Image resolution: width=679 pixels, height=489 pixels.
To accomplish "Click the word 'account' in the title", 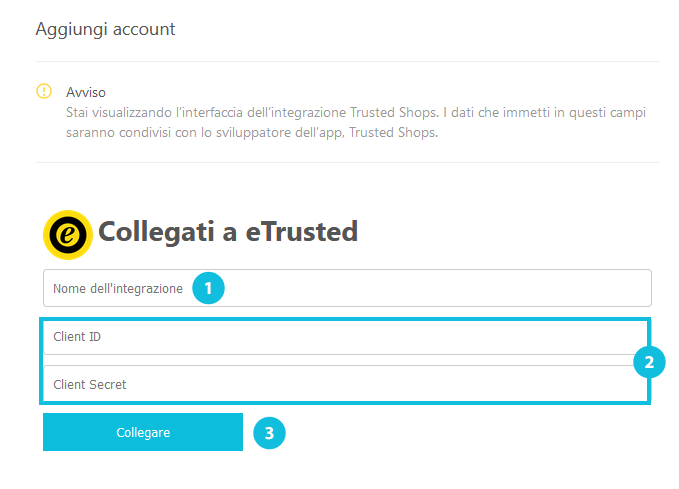I will click(144, 30).
